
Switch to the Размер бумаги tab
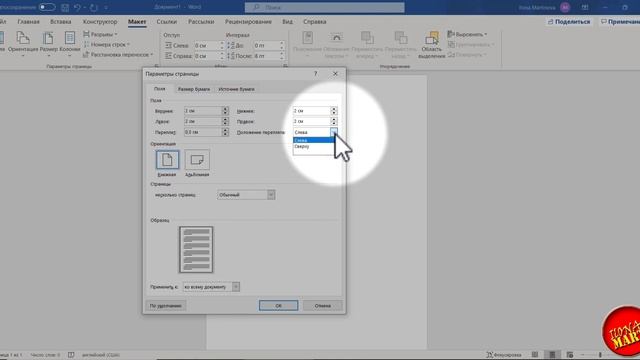(194, 89)
